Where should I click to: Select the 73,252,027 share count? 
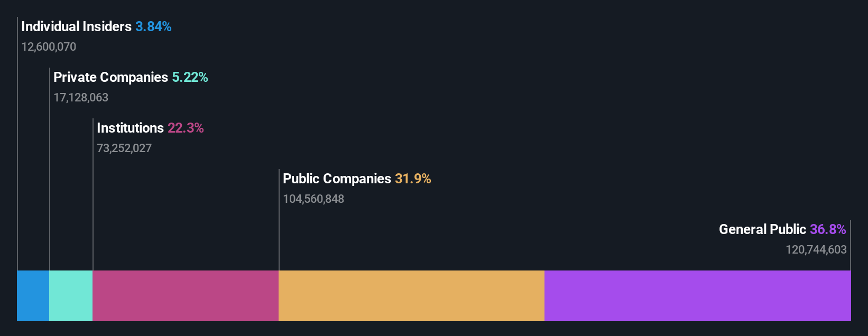pyautogui.click(x=124, y=148)
